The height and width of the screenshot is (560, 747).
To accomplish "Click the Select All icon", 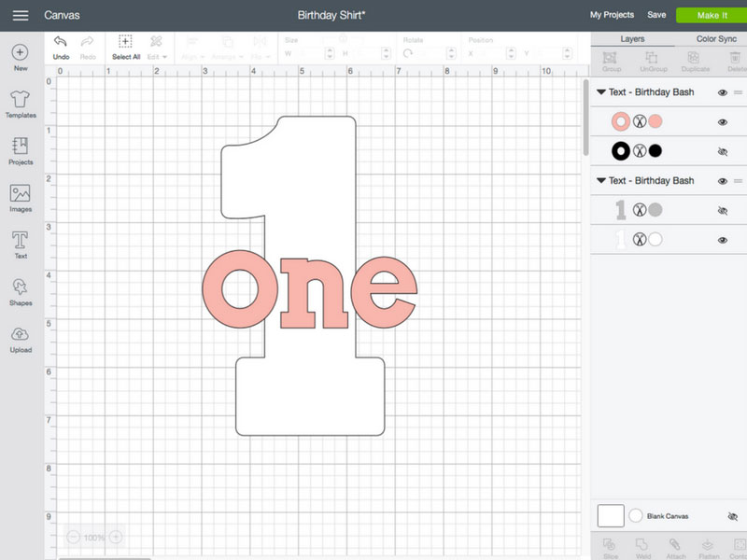I will tap(126, 41).
